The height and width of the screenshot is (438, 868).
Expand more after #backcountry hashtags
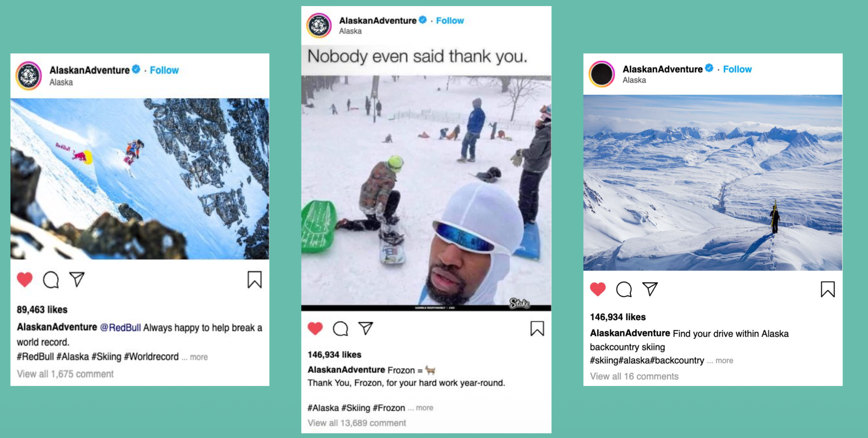724,360
